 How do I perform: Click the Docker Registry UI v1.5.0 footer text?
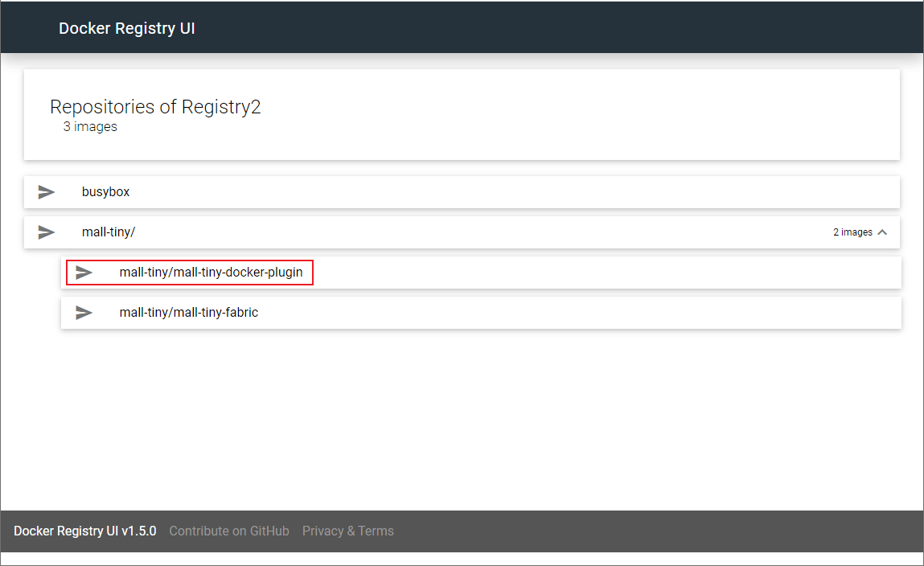[85, 531]
